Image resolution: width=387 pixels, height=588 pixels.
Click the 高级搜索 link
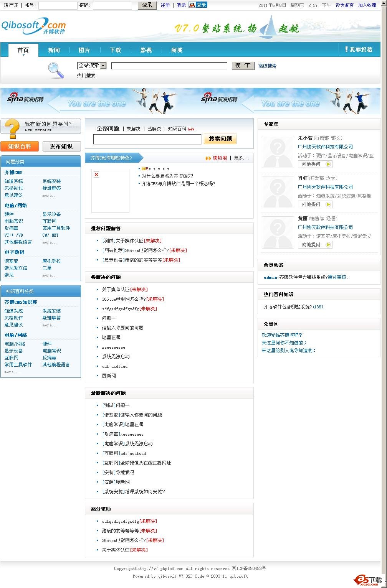[x=267, y=66]
